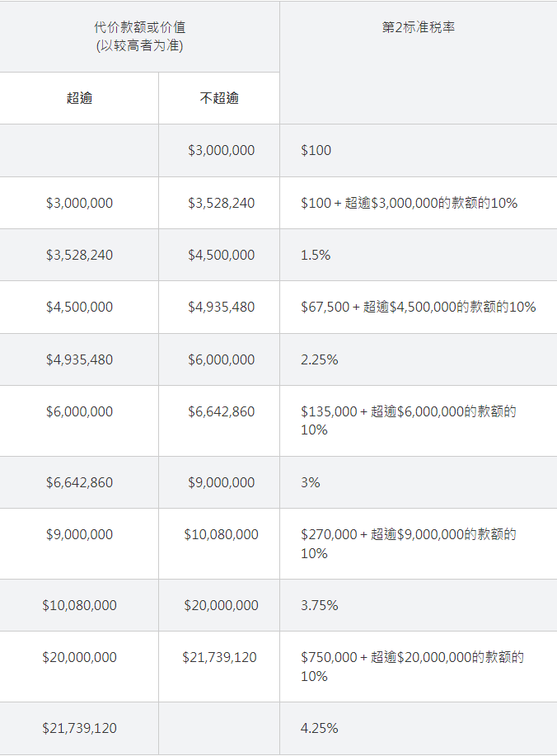Click the 第2标准税率 column header
This screenshot has width=557, height=756.
(x=419, y=27)
